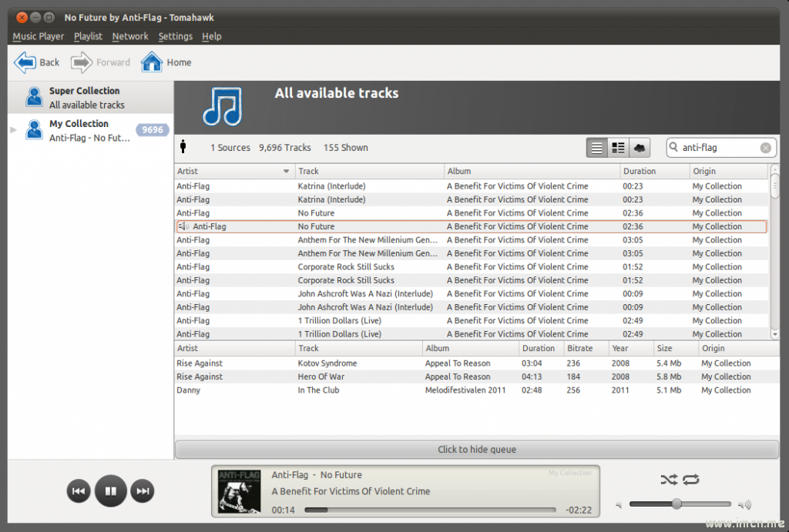Sort by top Duration column header
Image resolution: width=789 pixels, height=532 pixels.
655,171
